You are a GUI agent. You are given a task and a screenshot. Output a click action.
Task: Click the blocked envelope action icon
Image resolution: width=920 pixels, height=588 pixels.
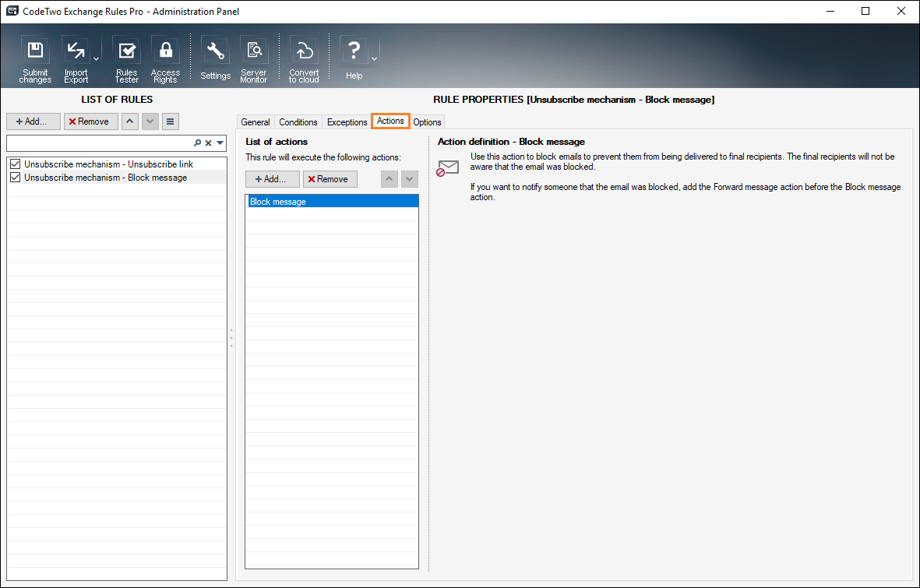(448, 168)
